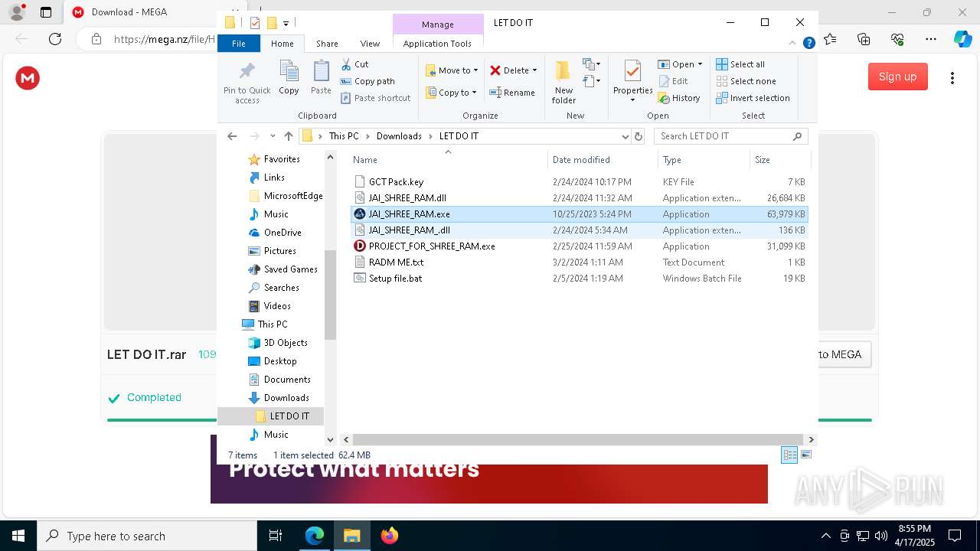The width and height of the screenshot is (980, 551).
Task: Click the Search LET DO IT field
Action: 731,136
